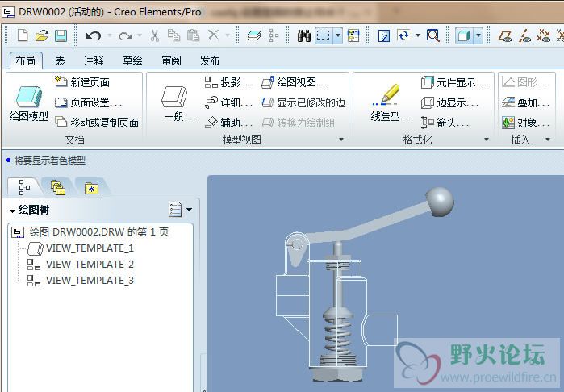
Task: Click the 详细 detailed view button
Action: [228, 103]
